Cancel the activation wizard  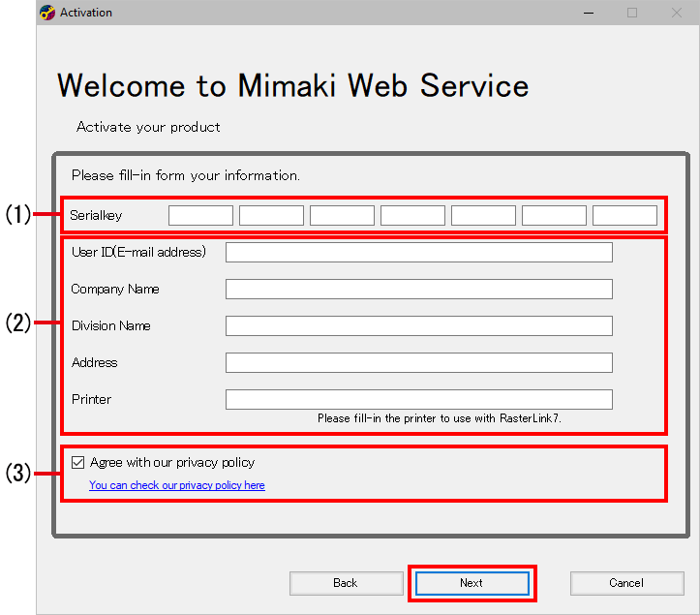coord(626,583)
